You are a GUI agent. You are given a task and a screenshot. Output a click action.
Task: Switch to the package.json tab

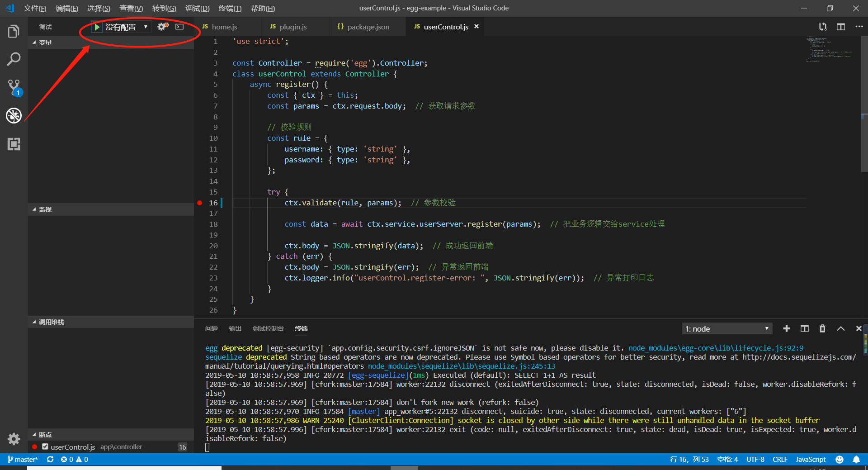point(367,27)
